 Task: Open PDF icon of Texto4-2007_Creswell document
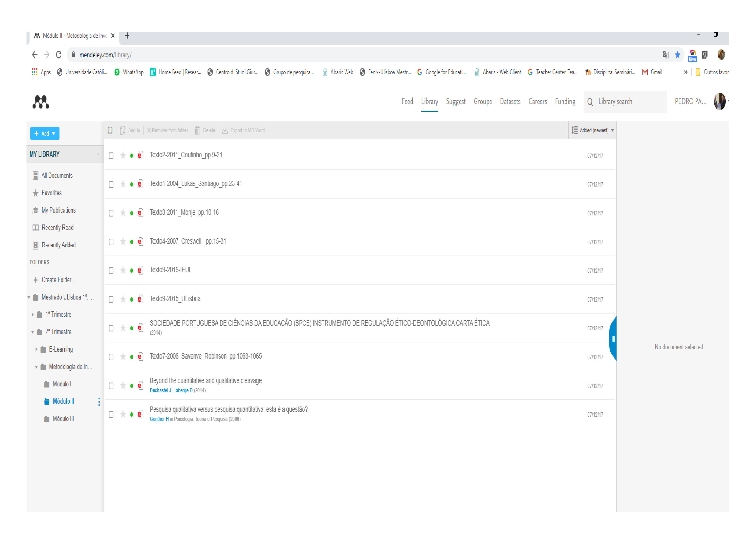coord(140,242)
